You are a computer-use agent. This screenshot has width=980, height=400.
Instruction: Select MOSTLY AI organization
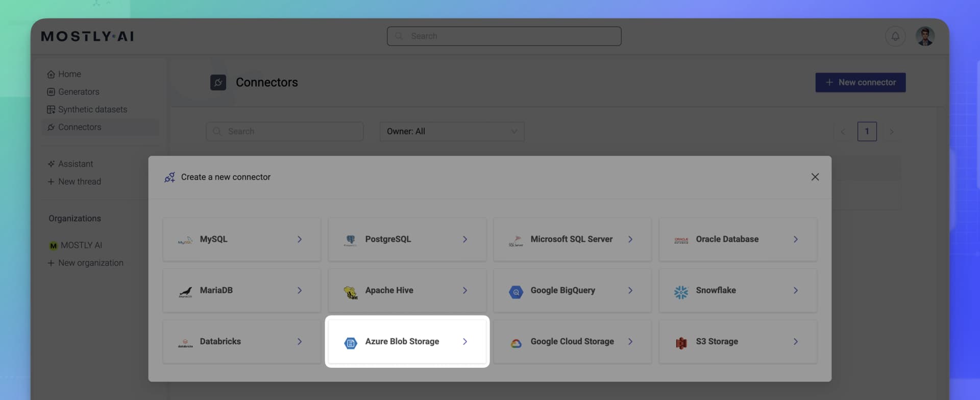[81, 245]
